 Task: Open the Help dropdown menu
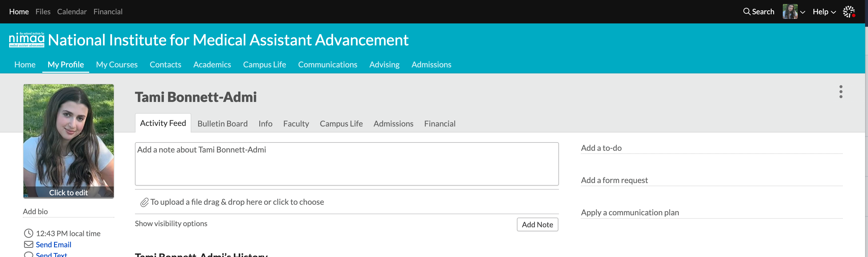point(824,12)
